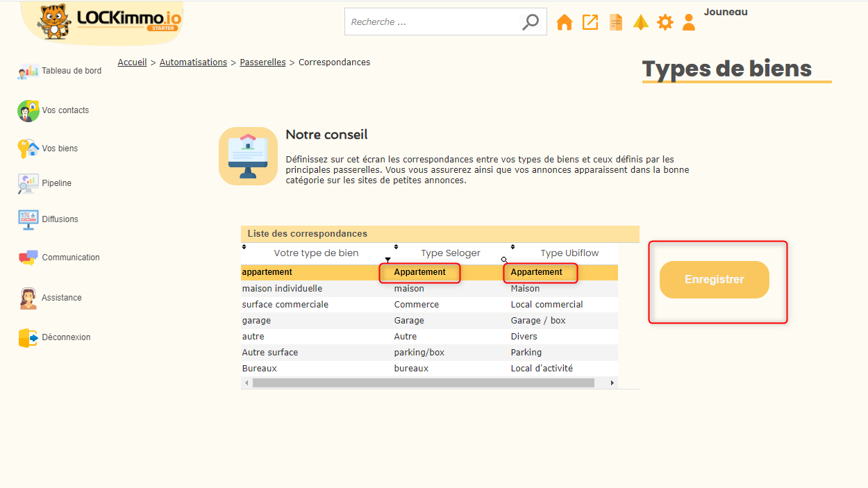Screen dimensions: 868x488
Task: Open the document icon in top toolbar
Action: pos(616,22)
